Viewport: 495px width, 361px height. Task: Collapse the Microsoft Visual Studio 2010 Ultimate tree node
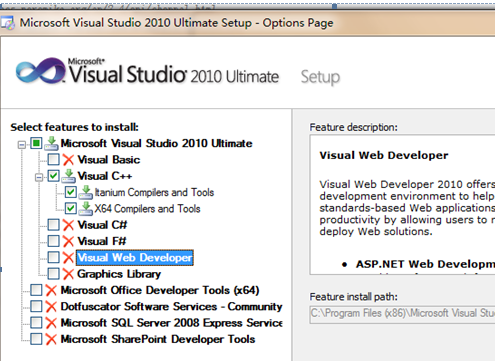tap(22, 145)
